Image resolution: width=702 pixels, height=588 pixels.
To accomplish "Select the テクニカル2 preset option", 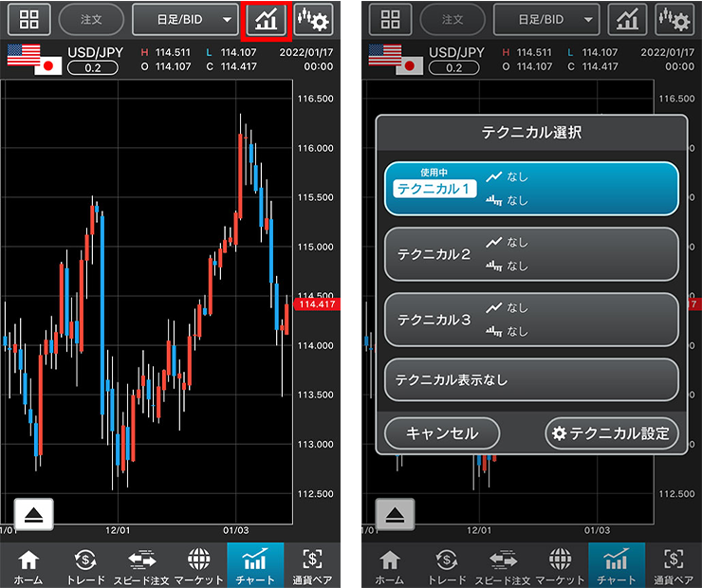I will [x=531, y=254].
